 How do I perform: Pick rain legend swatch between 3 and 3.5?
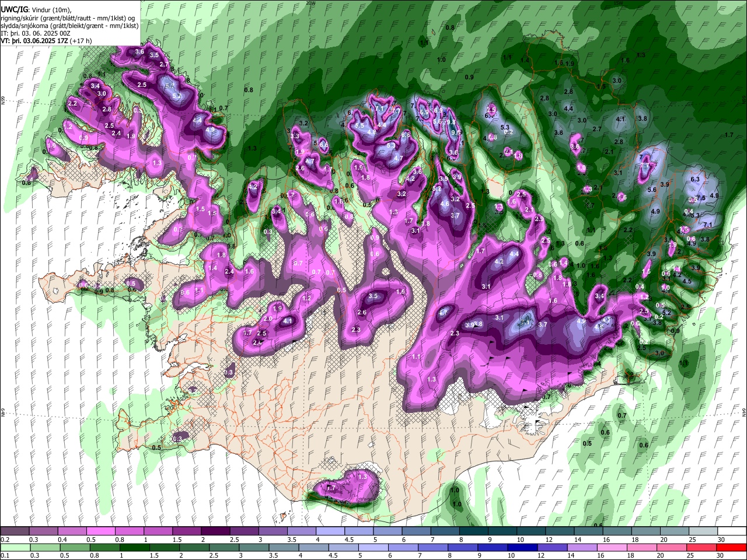pos(254,548)
